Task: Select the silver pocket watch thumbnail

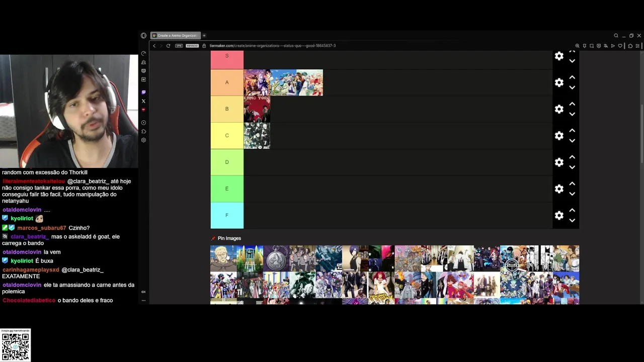Action: 276,258
